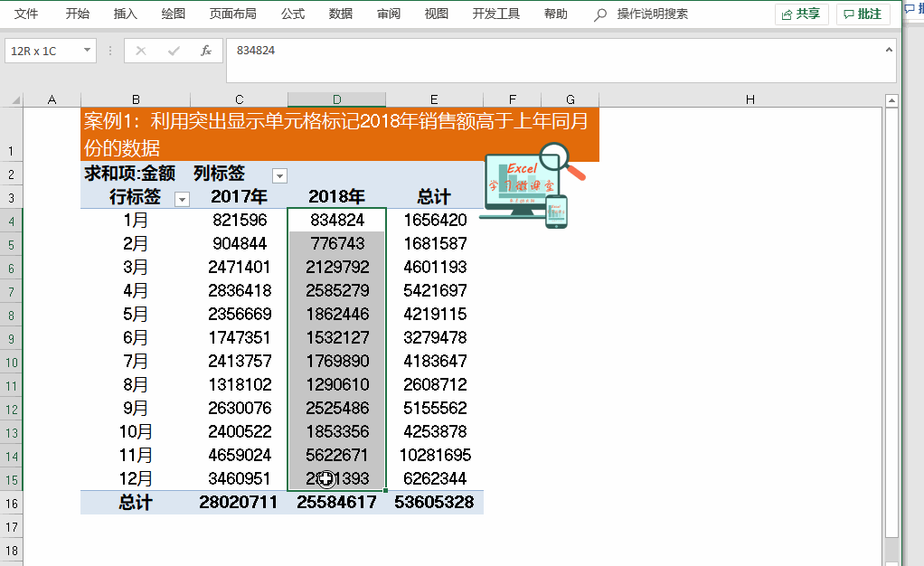924x566 pixels.
Task: Switch to the 绘图 ribbon tab
Action: click(x=174, y=14)
